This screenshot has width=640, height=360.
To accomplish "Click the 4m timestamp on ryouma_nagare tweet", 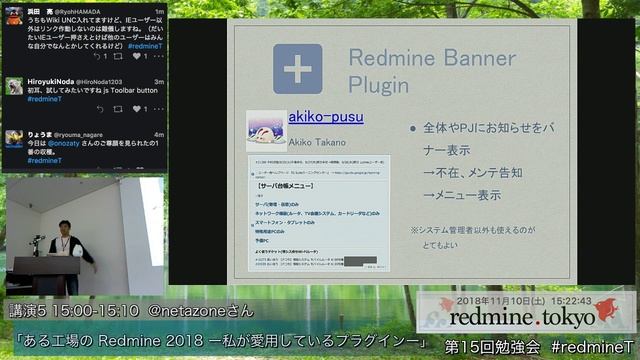I will 159,135.
